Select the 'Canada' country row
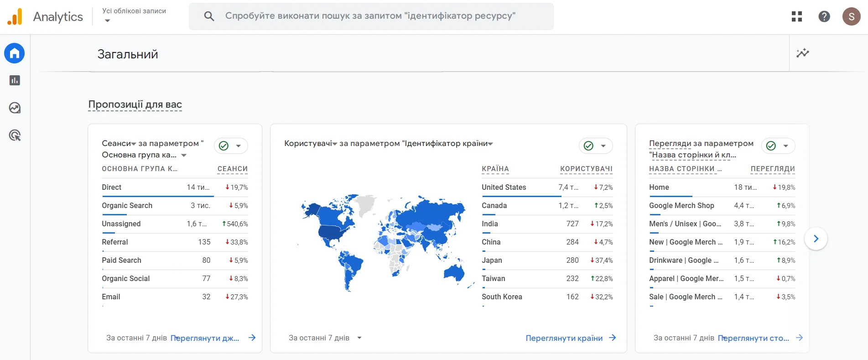Viewport: 868px width, 360px height. pyautogui.click(x=547, y=206)
